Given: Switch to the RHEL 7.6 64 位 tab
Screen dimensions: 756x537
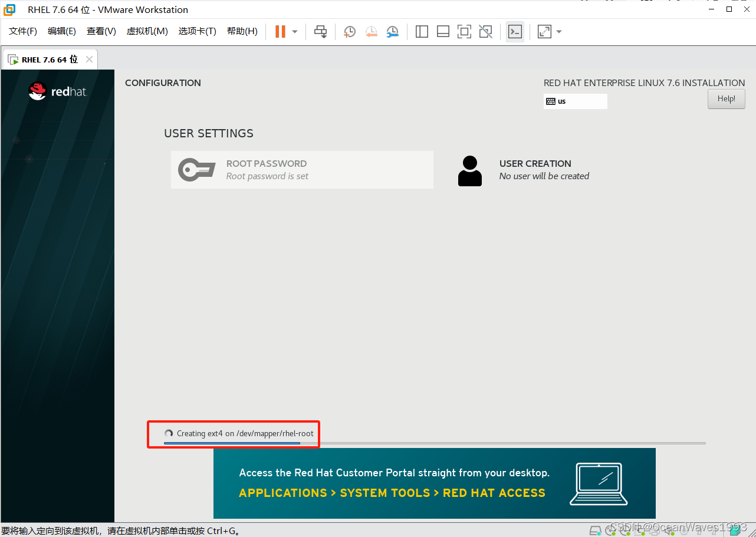Looking at the screenshot, I should tap(50, 60).
